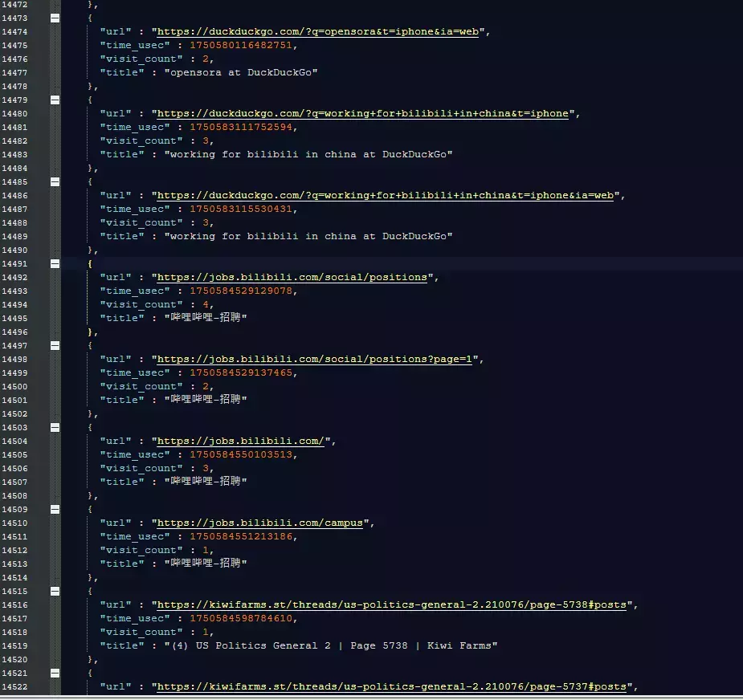The image size is (743, 700).
Task: Click the Chinese title on line 14507
Action: [205, 482]
